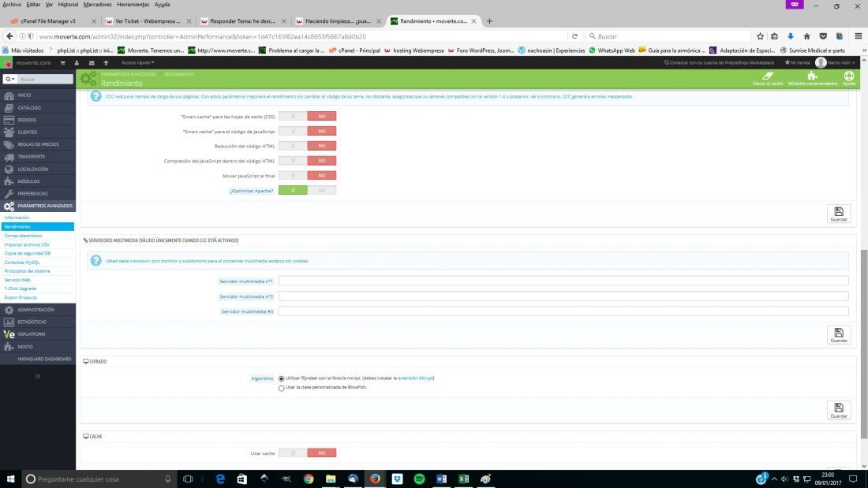This screenshot has width=868, height=488.
Task: Click the sidebar Buscar search field
Action: (x=45, y=79)
